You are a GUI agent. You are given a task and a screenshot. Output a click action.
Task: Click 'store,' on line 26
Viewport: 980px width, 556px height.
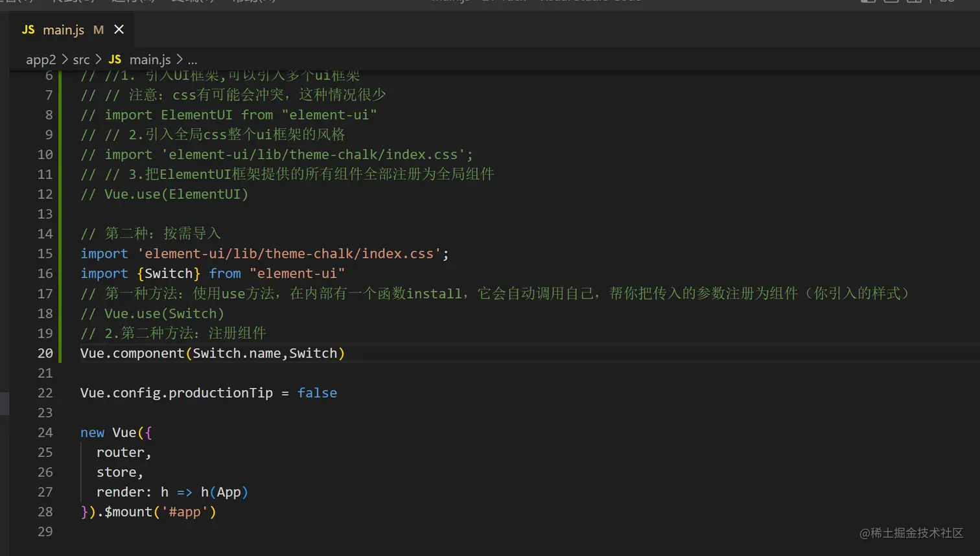[120, 472]
